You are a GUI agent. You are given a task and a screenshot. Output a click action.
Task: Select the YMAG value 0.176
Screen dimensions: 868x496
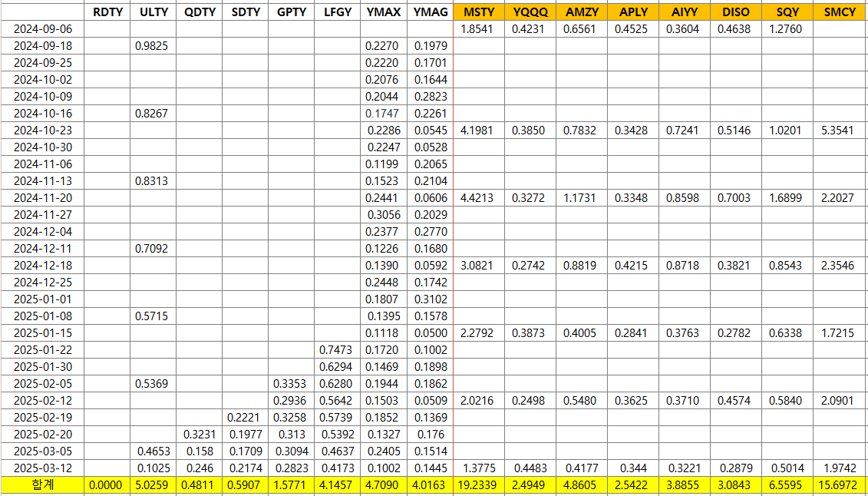coord(430,434)
